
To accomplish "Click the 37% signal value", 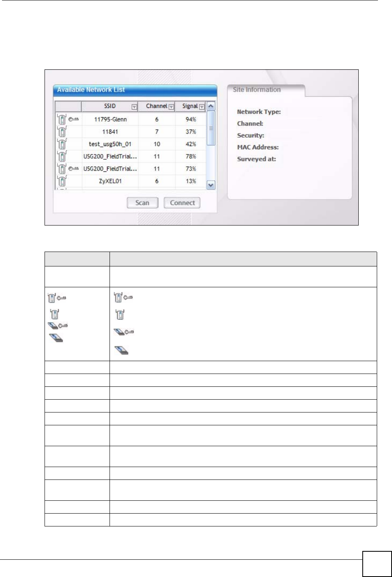I will (x=191, y=132).
